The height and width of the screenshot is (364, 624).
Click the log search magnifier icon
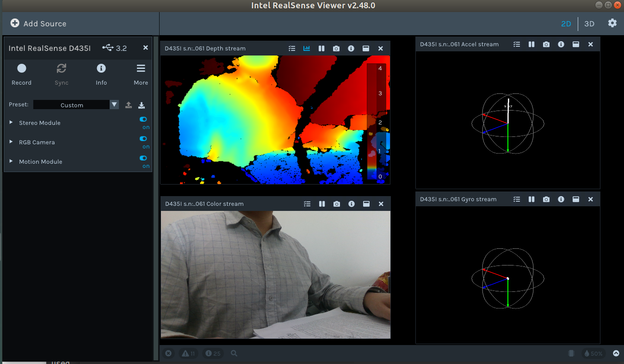coord(234,353)
